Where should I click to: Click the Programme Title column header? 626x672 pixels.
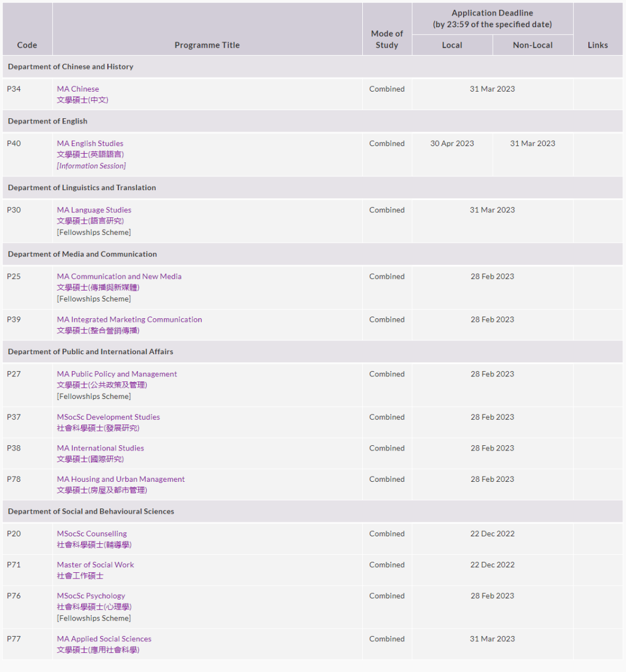click(x=207, y=45)
